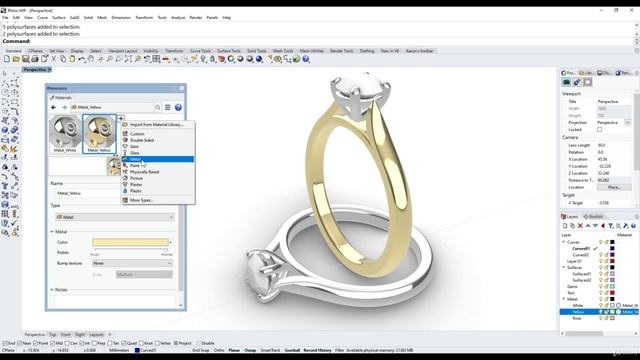The height and width of the screenshot is (360, 640).
Task: Click the Materials panel help icon
Action: [x=178, y=107]
